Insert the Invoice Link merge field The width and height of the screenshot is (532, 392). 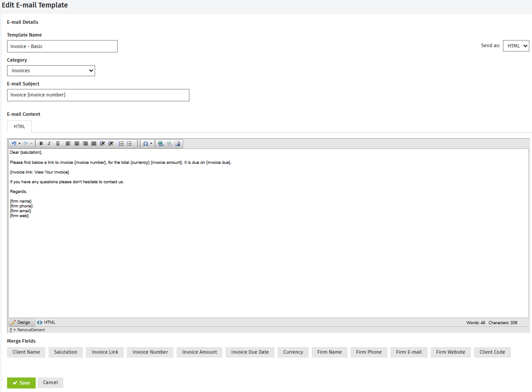pos(105,352)
